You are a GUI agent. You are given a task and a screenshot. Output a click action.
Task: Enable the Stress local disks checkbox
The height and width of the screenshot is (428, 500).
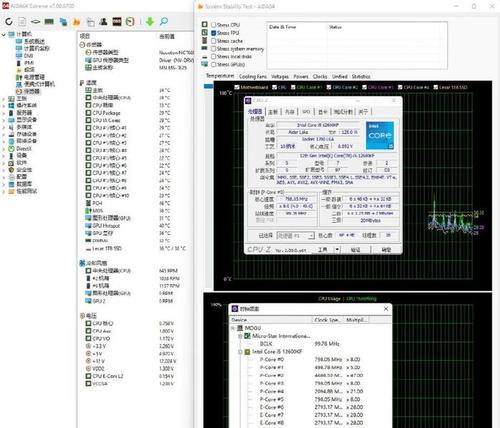[214, 56]
